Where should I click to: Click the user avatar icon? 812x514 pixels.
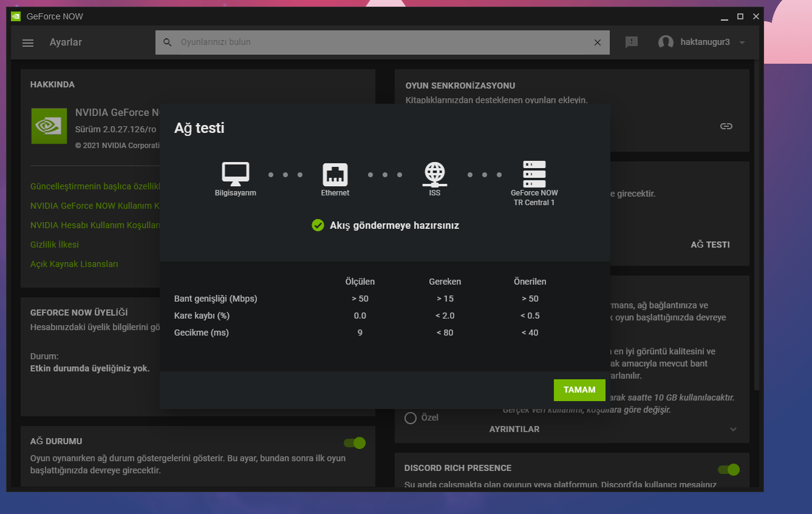(x=666, y=42)
